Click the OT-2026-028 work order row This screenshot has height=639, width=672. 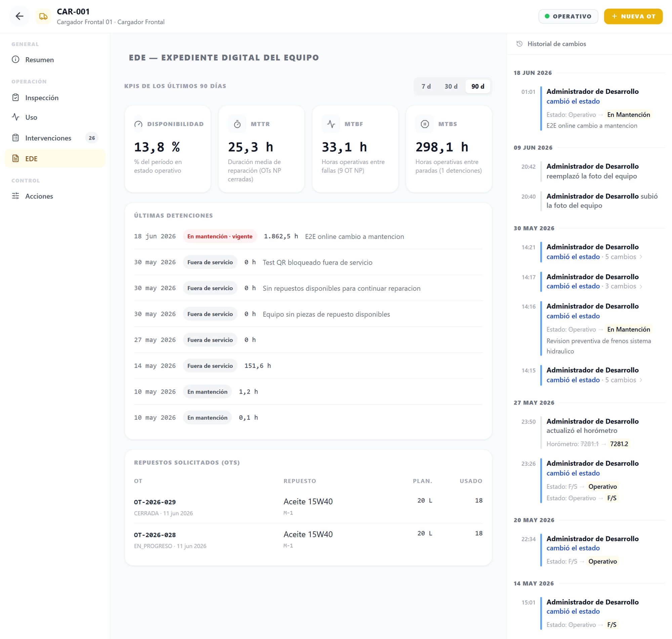click(308, 540)
